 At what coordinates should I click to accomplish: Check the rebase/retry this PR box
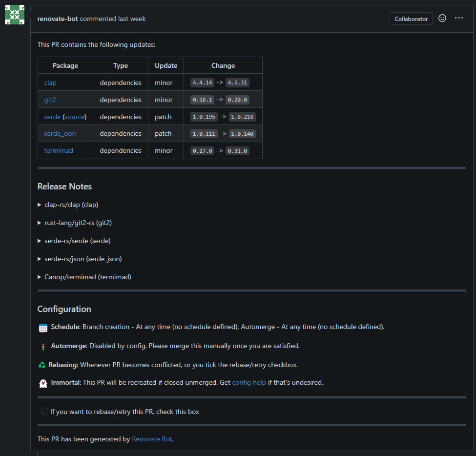point(45,411)
